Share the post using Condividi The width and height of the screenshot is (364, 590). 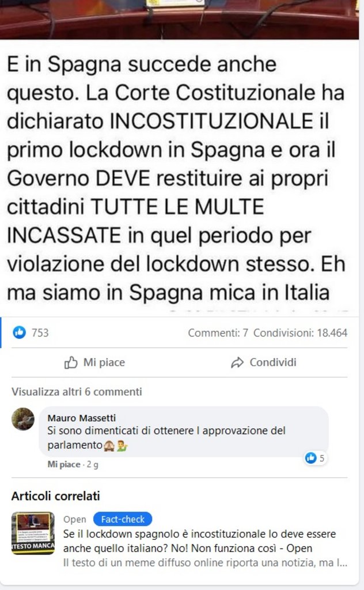click(264, 363)
